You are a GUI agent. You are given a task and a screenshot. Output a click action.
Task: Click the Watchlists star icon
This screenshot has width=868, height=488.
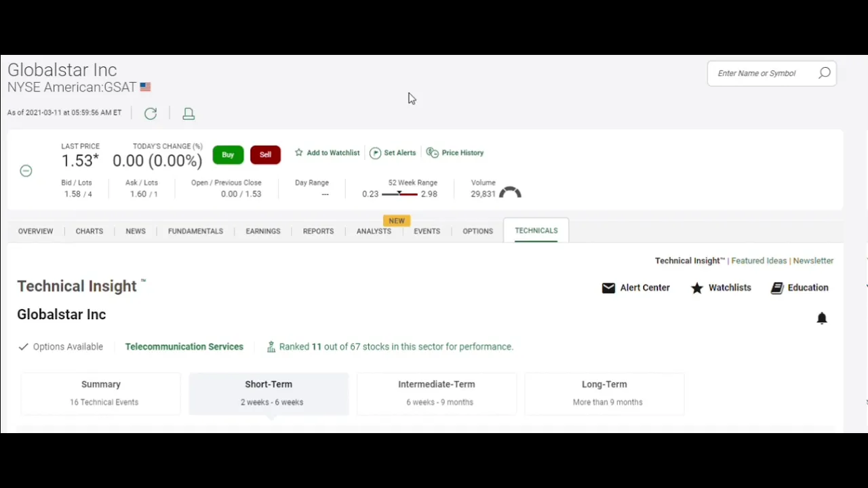(697, 288)
